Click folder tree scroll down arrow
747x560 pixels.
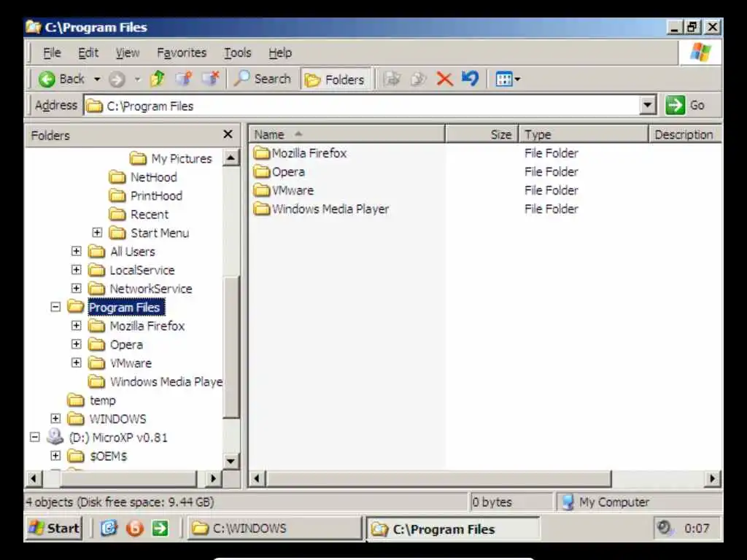[231, 461]
